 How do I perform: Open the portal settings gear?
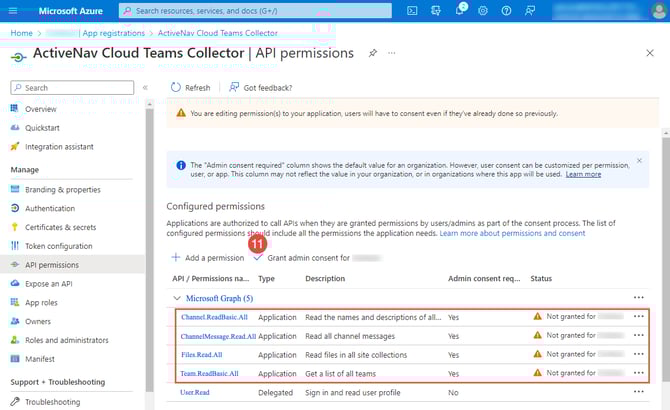[x=483, y=11]
